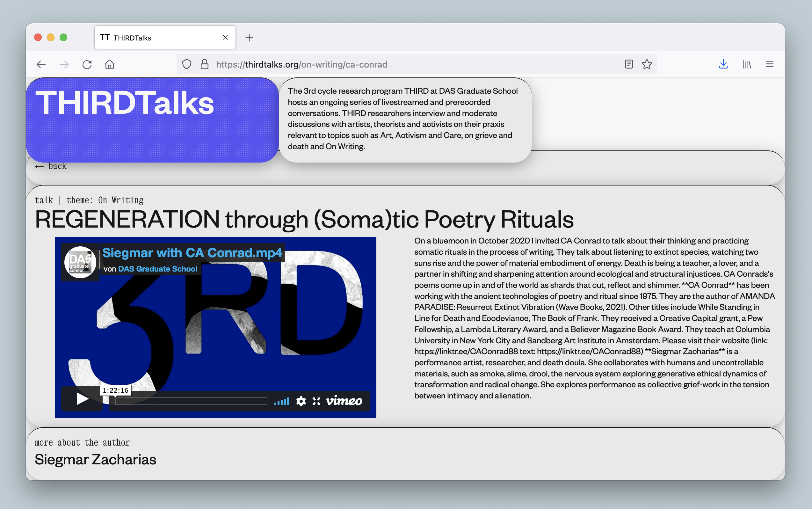Reload the current page

pyautogui.click(x=87, y=64)
